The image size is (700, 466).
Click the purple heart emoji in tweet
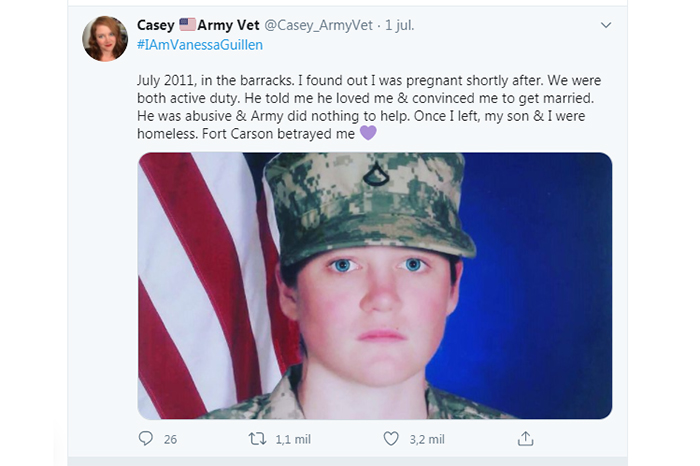point(368,133)
